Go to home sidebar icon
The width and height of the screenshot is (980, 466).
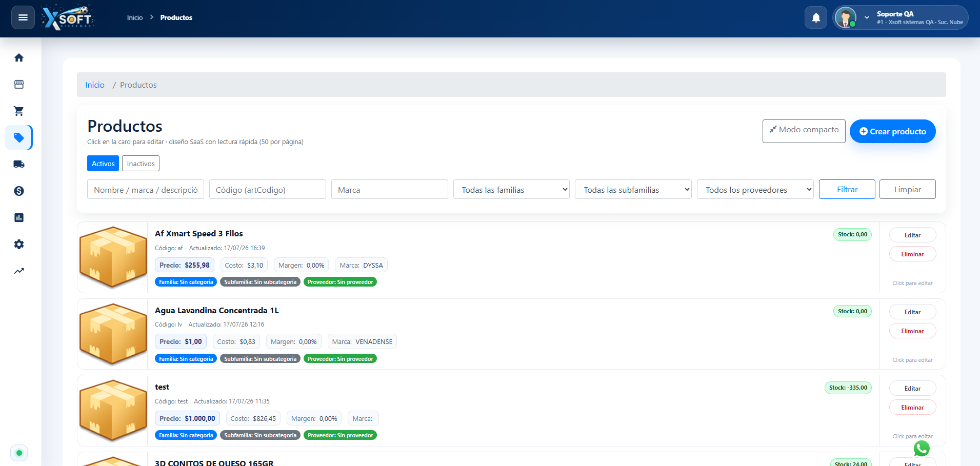(x=19, y=57)
